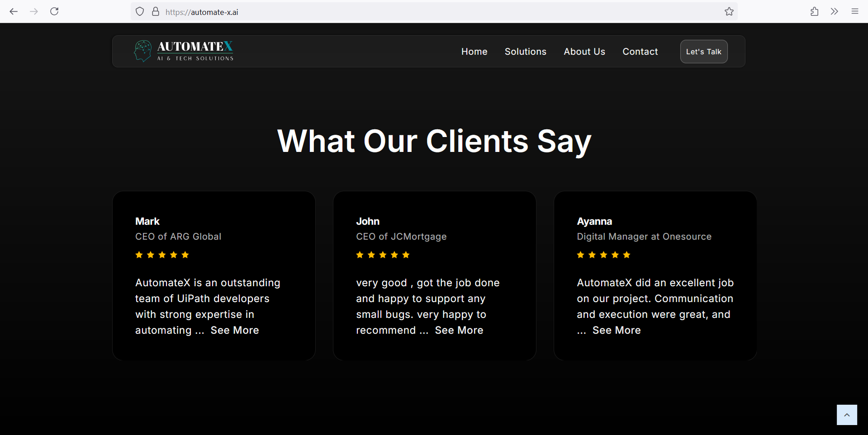
Task: Click the shield tracking protection icon
Action: click(x=139, y=11)
